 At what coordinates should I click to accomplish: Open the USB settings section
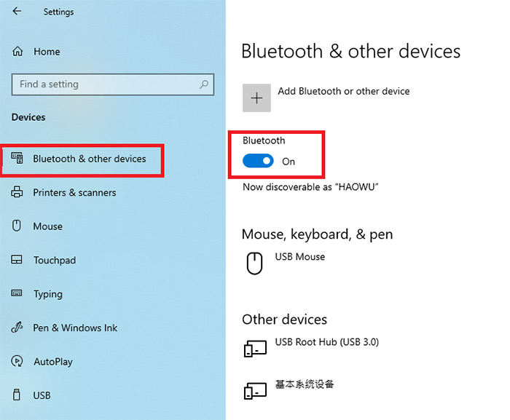coord(42,395)
